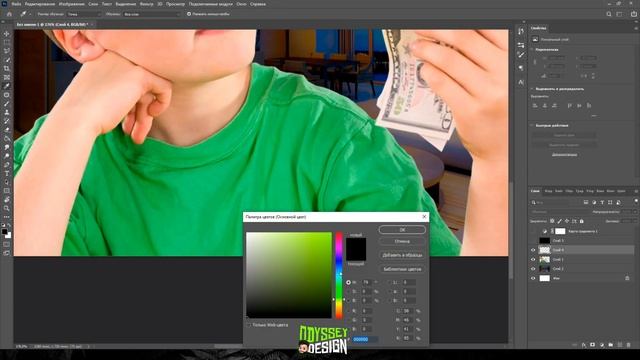Click the add layer mask icon
Screen dimensions: 640x360
[x=593, y=345]
